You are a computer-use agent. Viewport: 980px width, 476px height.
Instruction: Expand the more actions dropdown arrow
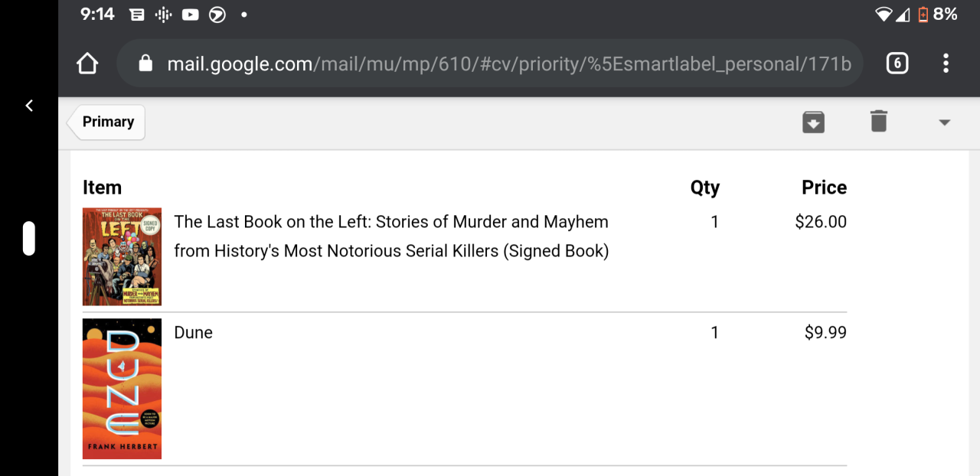click(944, 122)
